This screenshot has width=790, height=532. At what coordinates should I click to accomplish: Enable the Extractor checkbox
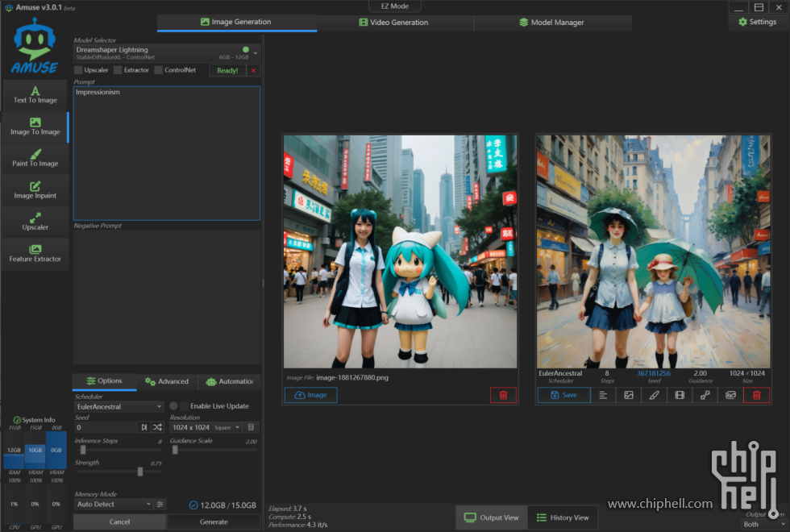click(118, 70)
